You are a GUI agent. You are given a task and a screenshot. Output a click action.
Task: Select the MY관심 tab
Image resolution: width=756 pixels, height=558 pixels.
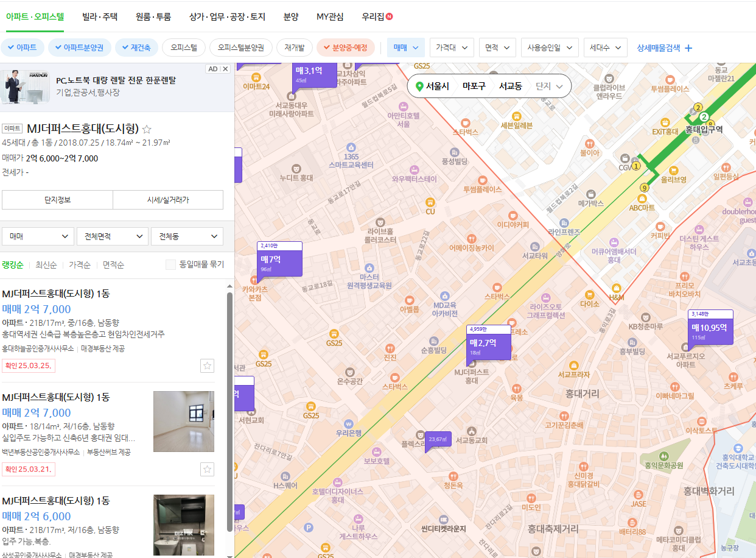tap(330, 17)
